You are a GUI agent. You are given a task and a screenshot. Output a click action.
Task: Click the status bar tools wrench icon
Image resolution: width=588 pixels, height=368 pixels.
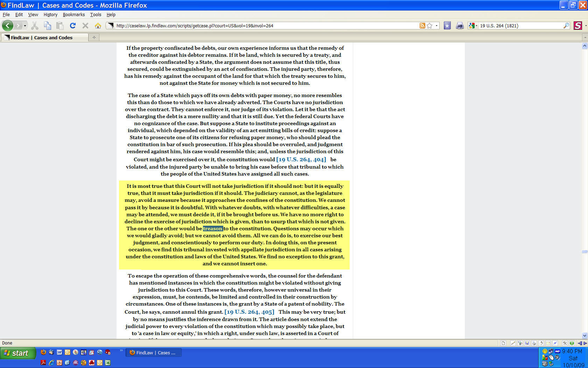click(x=565, y=343)
